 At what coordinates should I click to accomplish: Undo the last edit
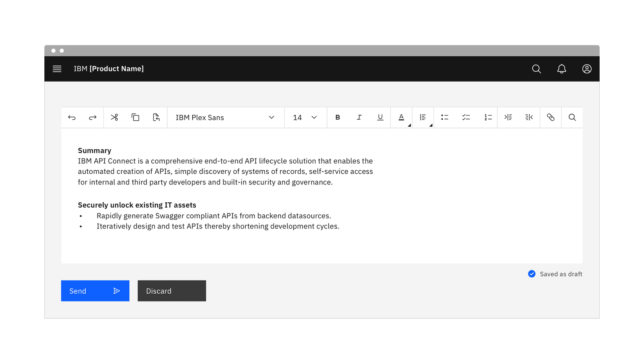point(72,117)
